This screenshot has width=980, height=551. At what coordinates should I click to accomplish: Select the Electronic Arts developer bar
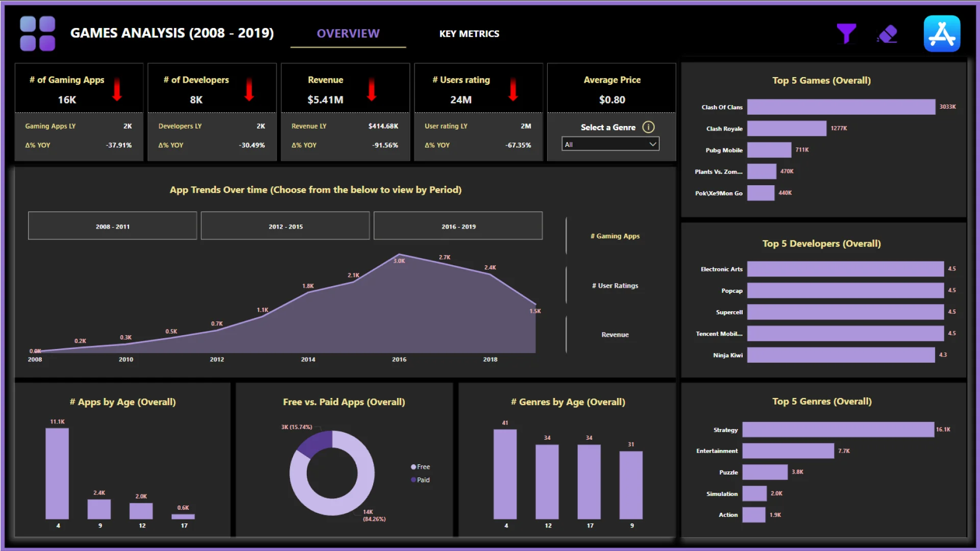coord(845,269)
